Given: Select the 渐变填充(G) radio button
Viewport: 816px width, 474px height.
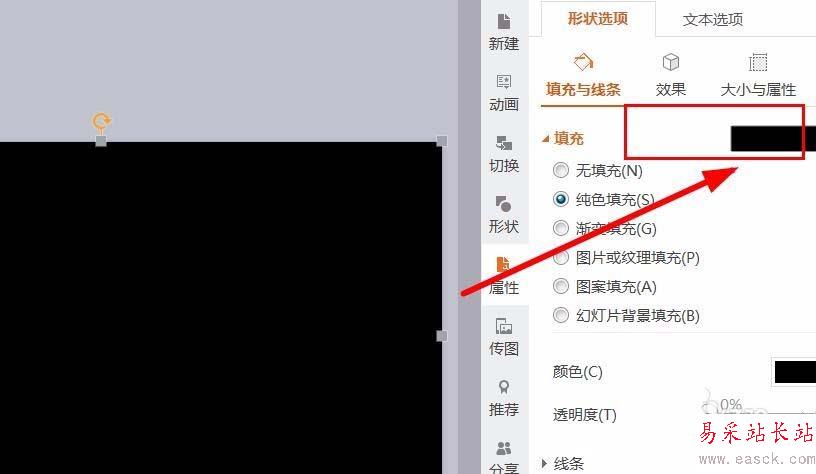Looking at the screenshot, I should pyautogui.click(x=560, y=228).
